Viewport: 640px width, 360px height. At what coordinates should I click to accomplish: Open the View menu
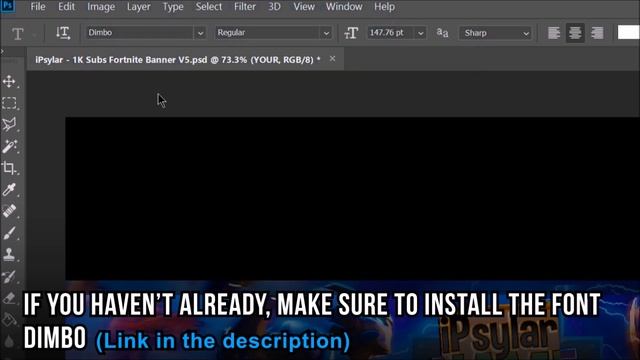304,7
